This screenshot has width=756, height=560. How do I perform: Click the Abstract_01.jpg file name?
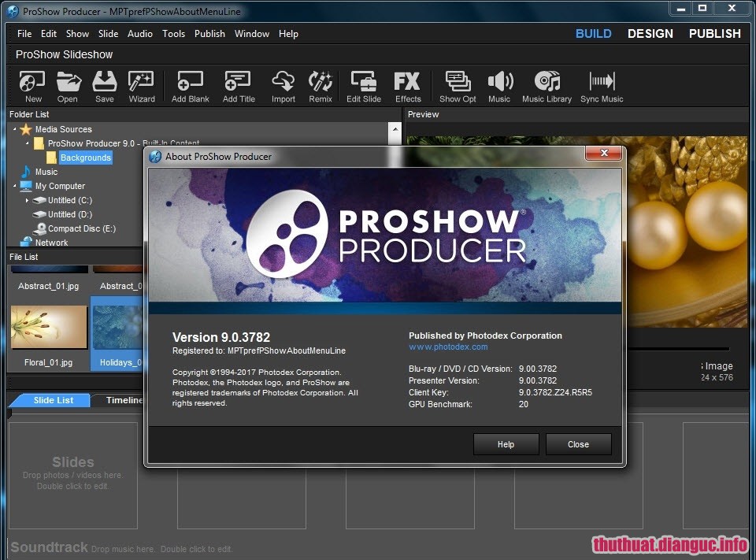click(48, 286)
